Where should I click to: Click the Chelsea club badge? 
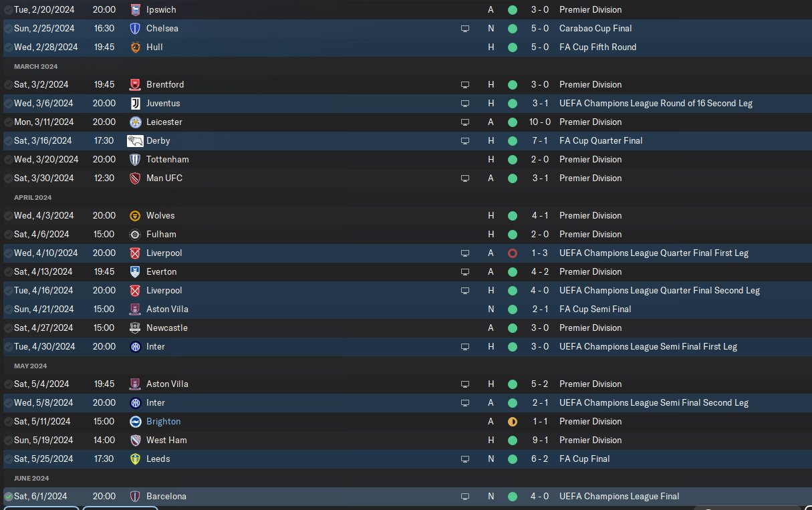click(x=135, y=29)
